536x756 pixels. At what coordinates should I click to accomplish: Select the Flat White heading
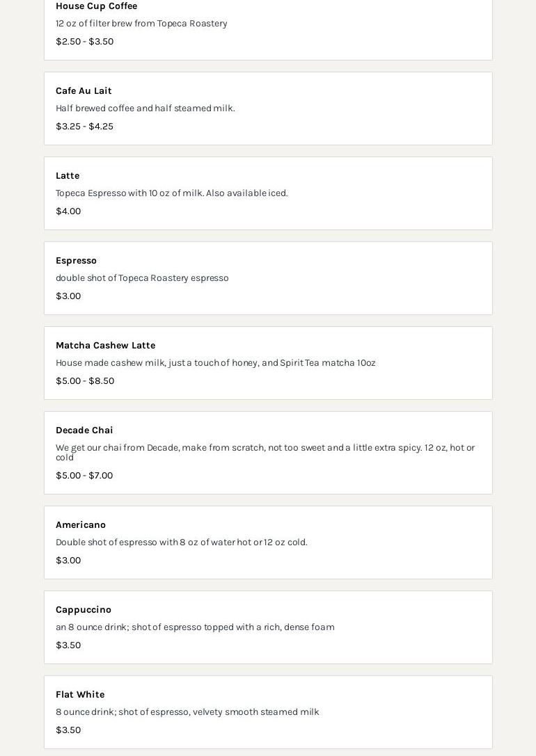pos(80,695)
